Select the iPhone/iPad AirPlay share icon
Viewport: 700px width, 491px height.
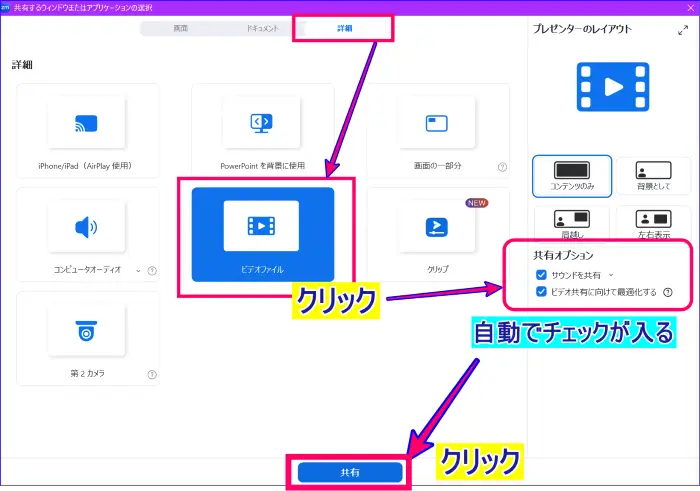pyautogui.click(x=86, y=123)
